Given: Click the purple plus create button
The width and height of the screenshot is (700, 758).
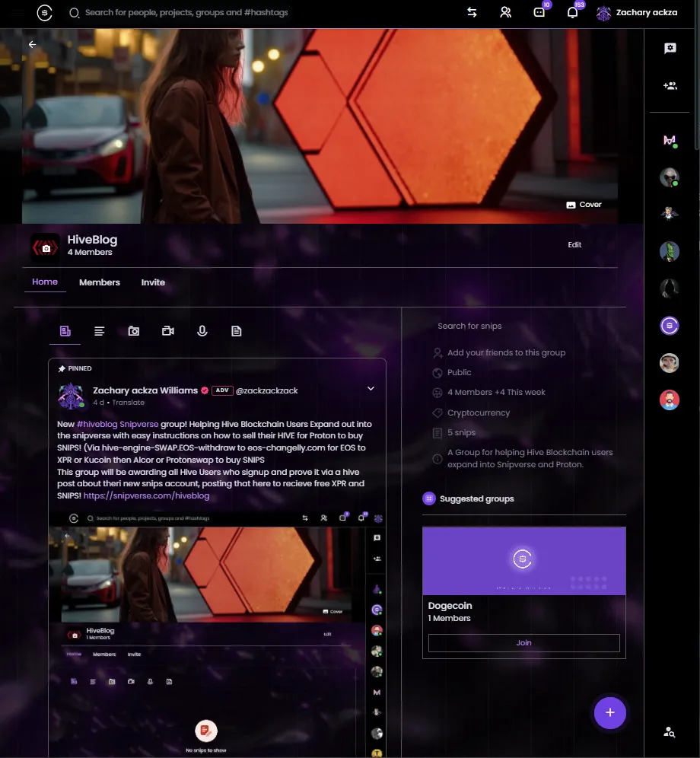Looking at the screenshot, I should [610, 712].
